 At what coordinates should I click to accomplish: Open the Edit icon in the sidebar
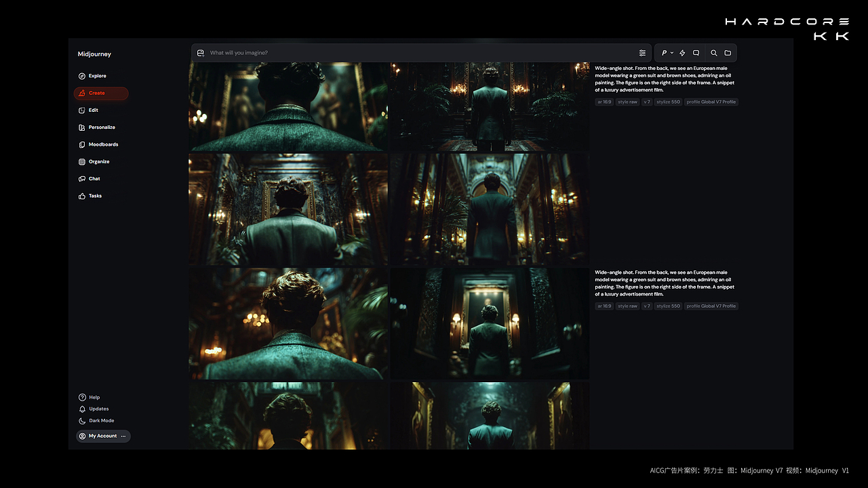tap(82, 110)
